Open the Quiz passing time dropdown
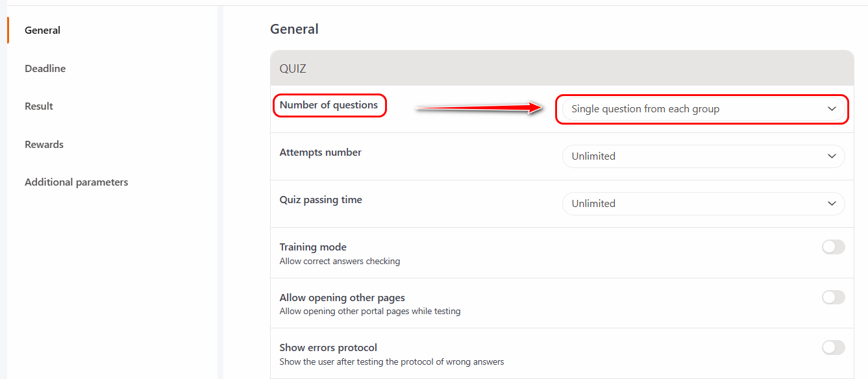 (701, 204)
